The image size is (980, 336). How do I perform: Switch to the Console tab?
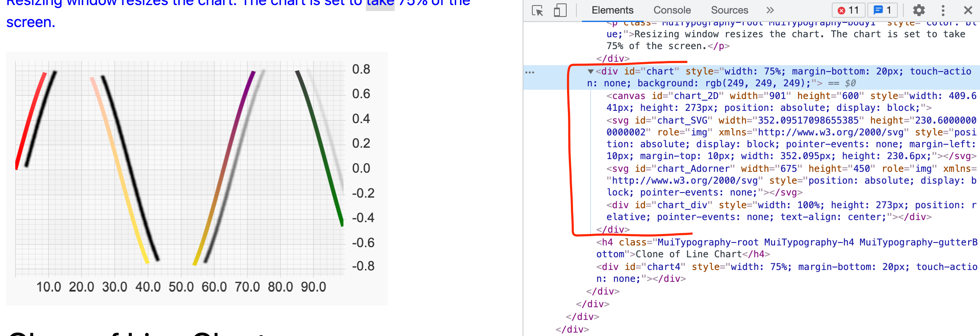coord(672,10)
